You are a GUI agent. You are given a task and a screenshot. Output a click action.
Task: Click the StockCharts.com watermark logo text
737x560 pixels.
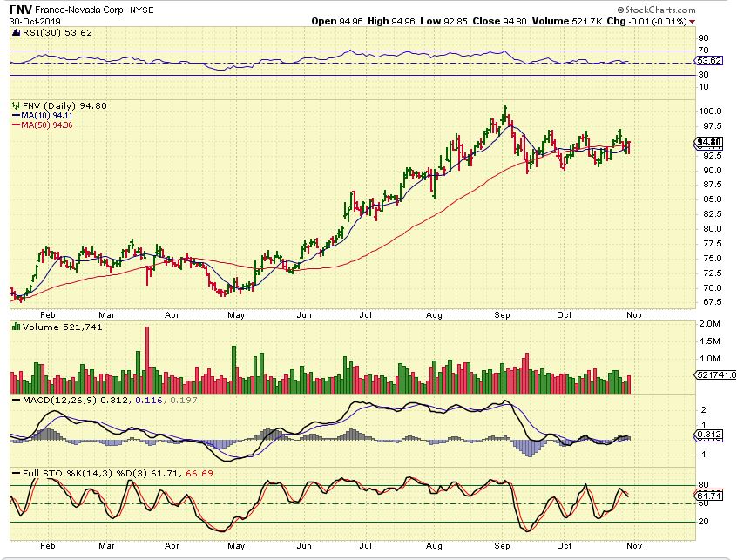click(x=656, y=10)
